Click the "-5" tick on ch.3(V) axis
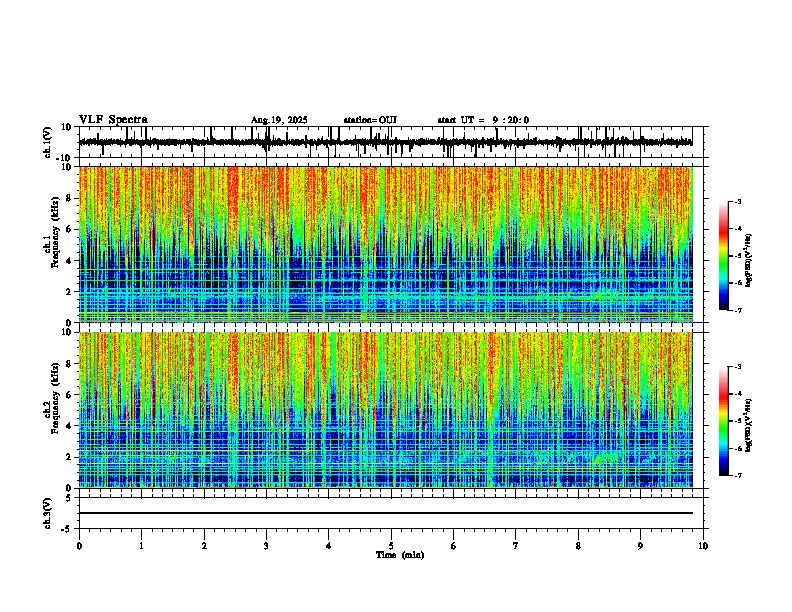 [x=67, y=529]
